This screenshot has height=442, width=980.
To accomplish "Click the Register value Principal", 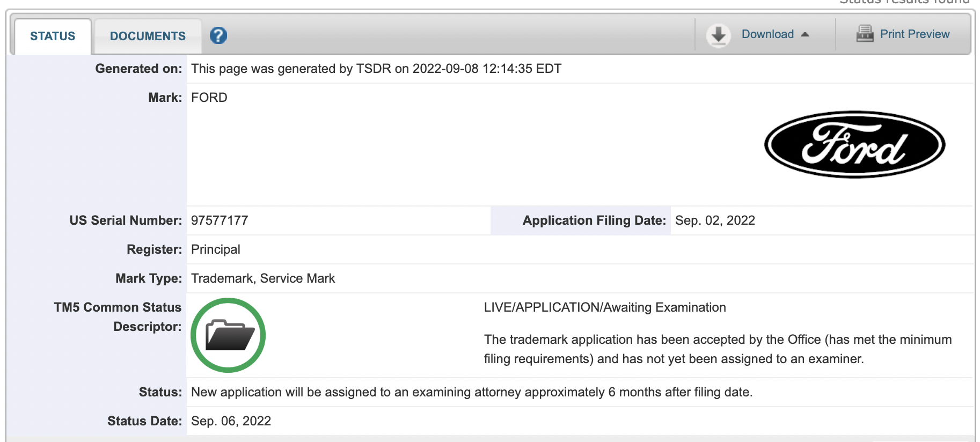I will pos(216,249).
